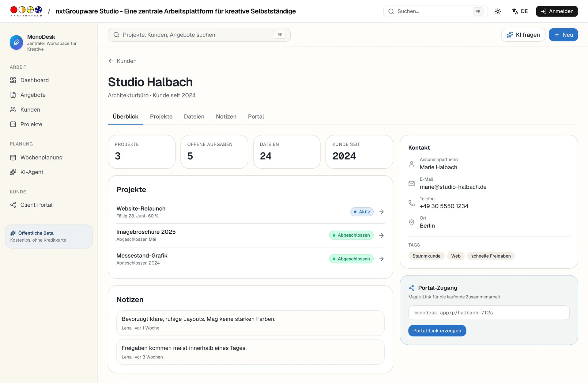Switch to the Dateien tab
Image resolution: width=588 pixels, height=383 pixels.
point(194,117)
